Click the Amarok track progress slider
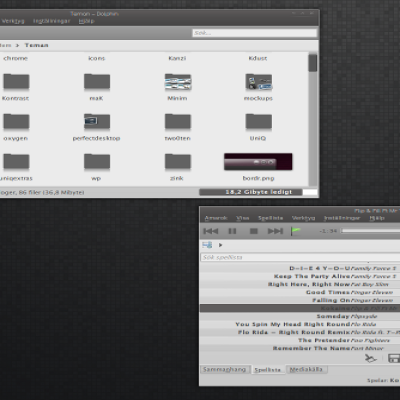Viewport: 400px width, 400px height. pyautogui.click(x=370, y=231)
